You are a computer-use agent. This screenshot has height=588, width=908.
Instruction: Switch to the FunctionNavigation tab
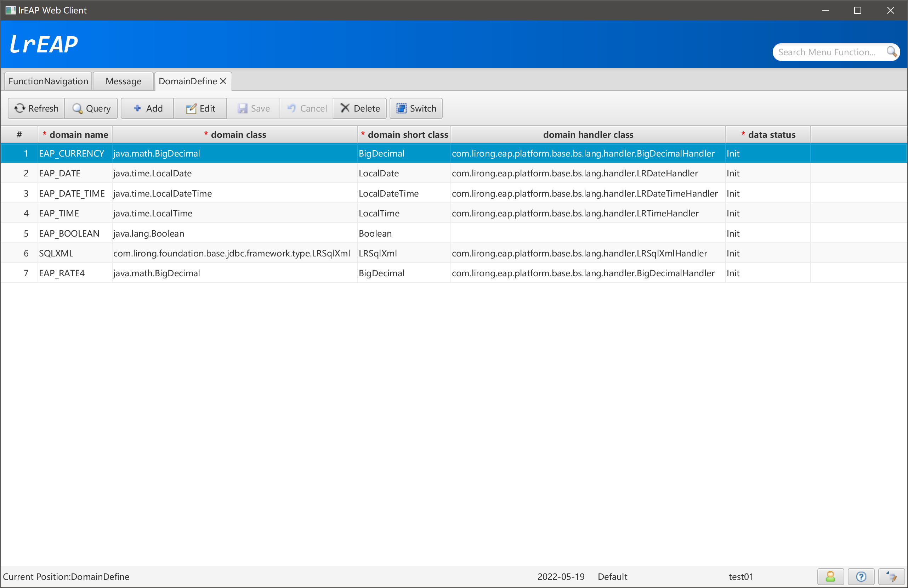(x=48, y=81)
